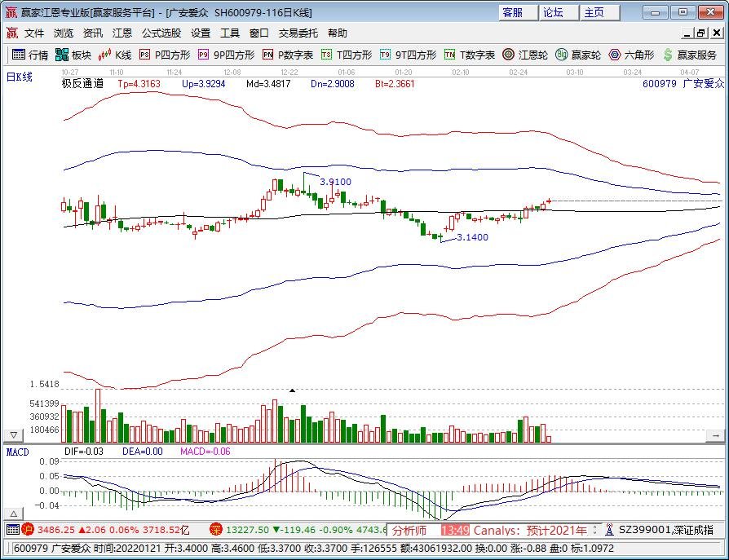The height and width of the screenshot is (560, 729).
Task: Click the 3.9100 high price marker
Action: (x=336, y=182)
